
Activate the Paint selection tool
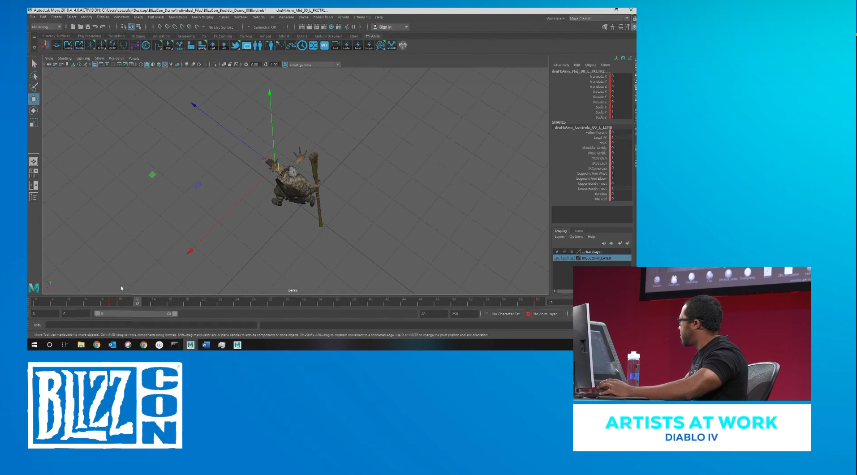34,87
